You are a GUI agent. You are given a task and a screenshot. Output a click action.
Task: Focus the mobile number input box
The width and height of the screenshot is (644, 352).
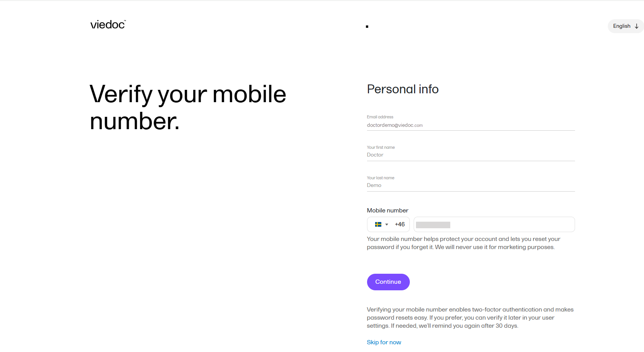click(x=494, y=224)
